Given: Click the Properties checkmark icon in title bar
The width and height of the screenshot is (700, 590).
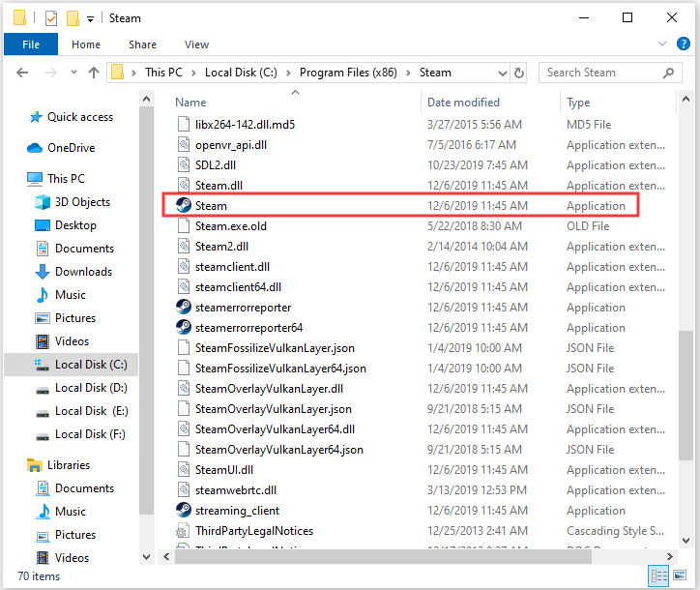Looking at the screenshot, I should click(51, 18).
